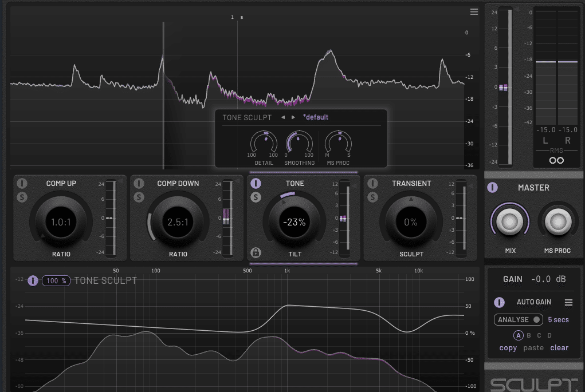585x392 pixels.
Task: Click the TRANSIENT gain fader handle
Action: tap(460, 218)
